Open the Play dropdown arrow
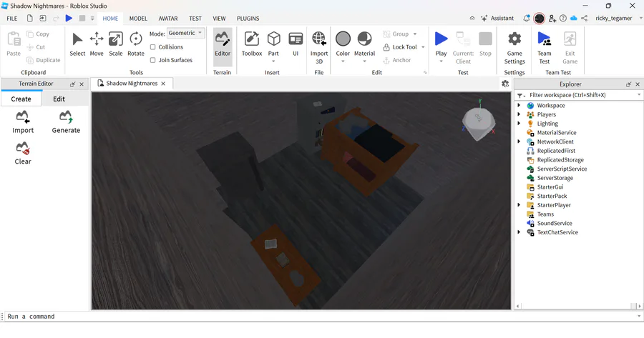This screenshot has width=644, height=338. coord(441,61)
